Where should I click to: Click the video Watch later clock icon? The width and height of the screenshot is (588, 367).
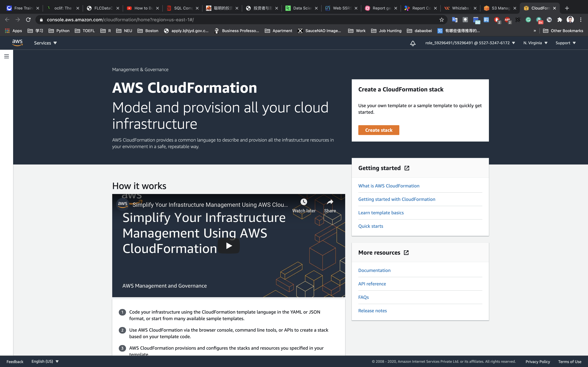[304, 202]
